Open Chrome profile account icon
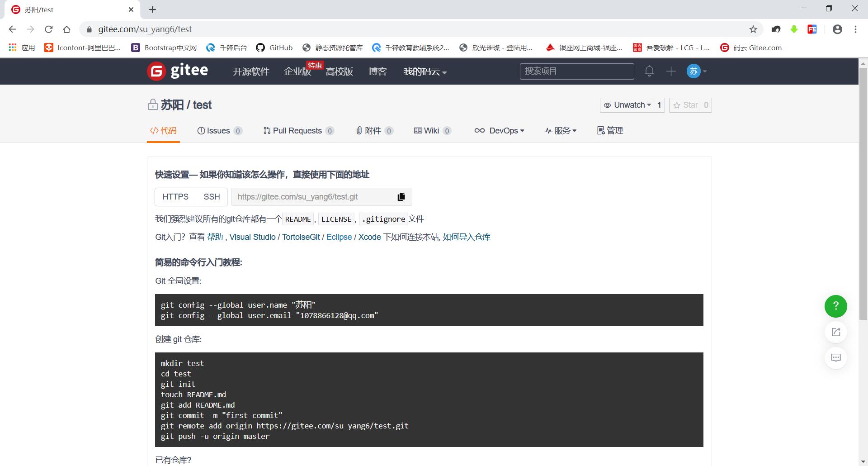The width and height of the screenshot is (868, 466). point(837,29)
